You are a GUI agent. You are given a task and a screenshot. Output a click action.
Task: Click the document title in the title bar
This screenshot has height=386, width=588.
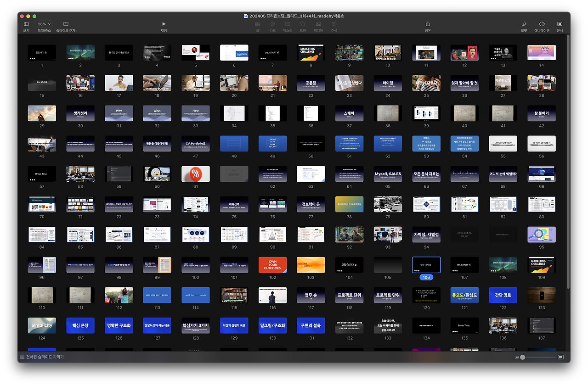[x=297, y=16]
